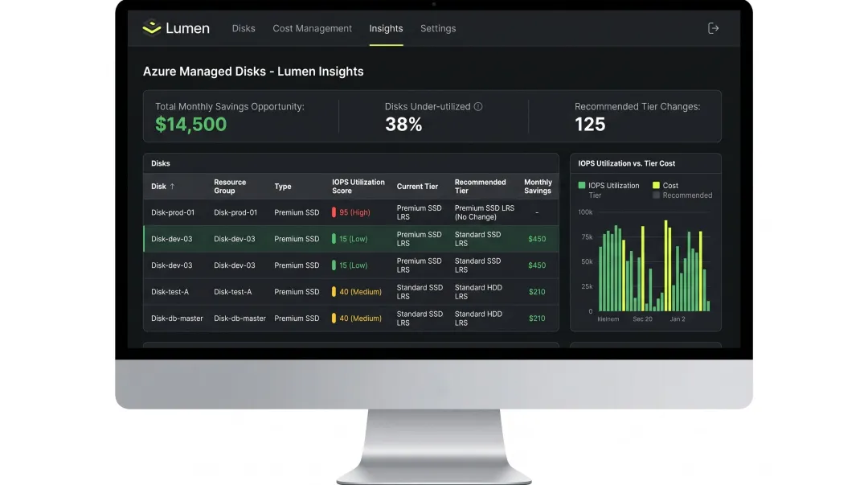Screen dimensions: 868x485
Task: Sort by Monthly Savings column header
Action: (x=538, y=187)
